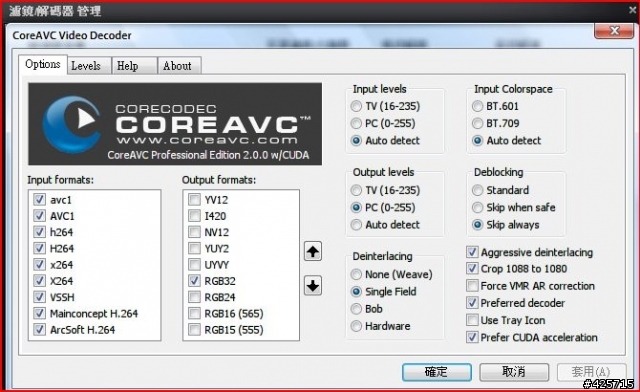640x392 pixels.
Task: Set deinterlacing to None (Weave)
Action: [356, 274]
